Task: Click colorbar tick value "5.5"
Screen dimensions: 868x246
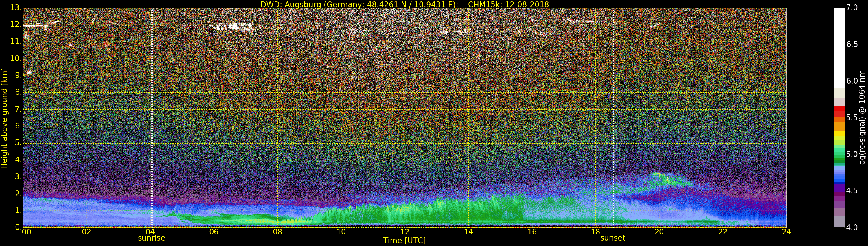Action: [x=852, y=117]
